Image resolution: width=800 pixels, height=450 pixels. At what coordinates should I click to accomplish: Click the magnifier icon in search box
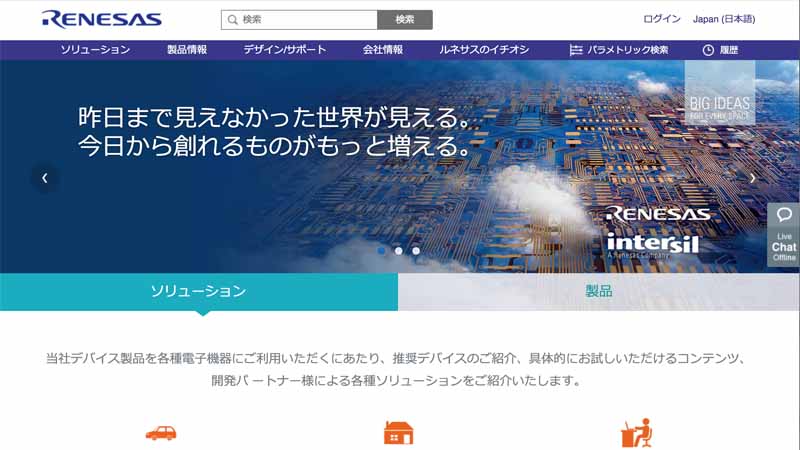[x=233, y=20]
